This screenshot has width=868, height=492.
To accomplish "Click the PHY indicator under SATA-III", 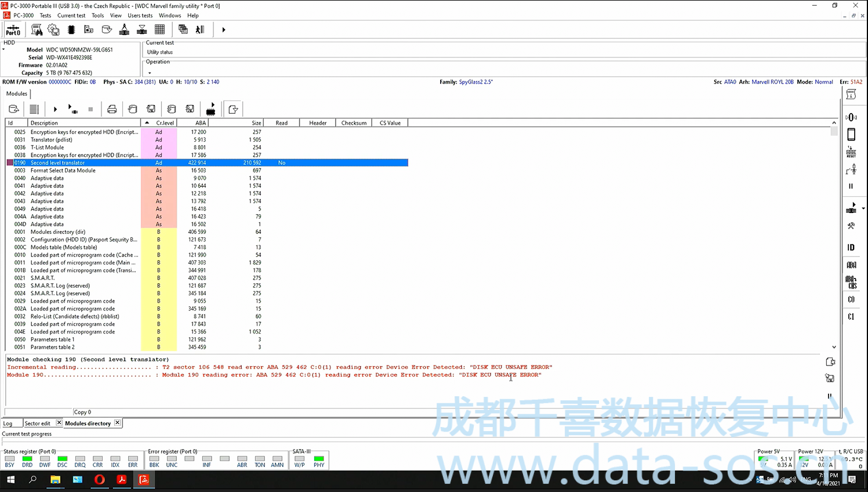I will pyautogui.click(x=319, y=459).
